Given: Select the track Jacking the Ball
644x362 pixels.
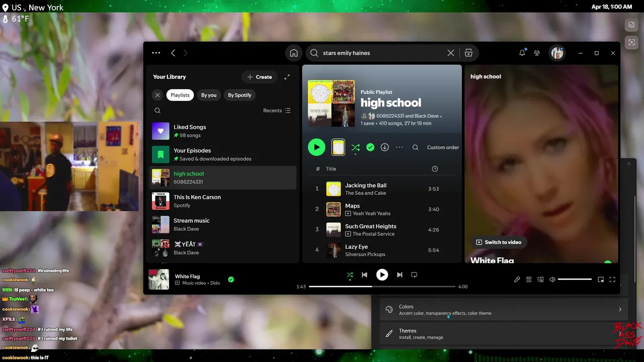Looking at the screenshot, I should [366, 186].
